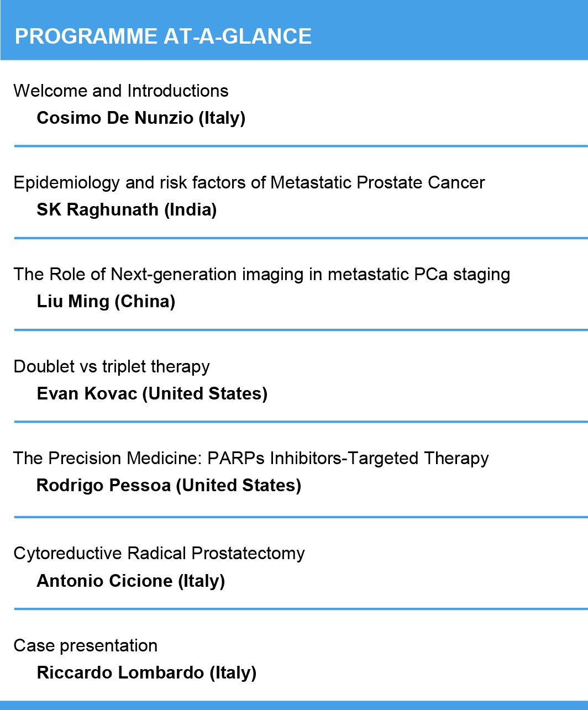Image resolution: width=588 pixels, height=710 pixels.
Task: Click the divider line below Evan Kovac
Action: (x=301, y=422)
